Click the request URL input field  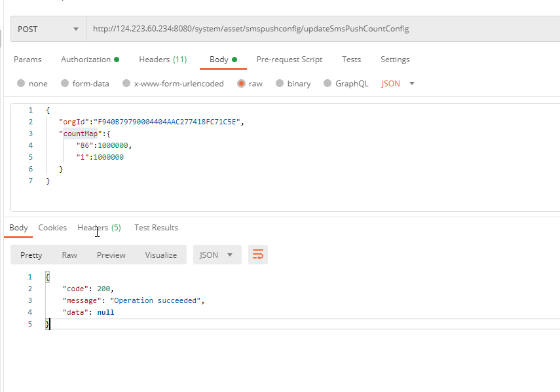pyautogui.click(x=321, y=29)
